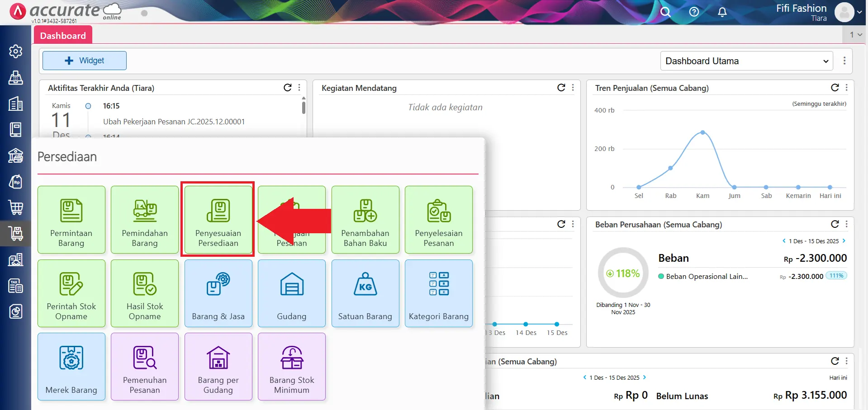The height and width of the screenshot is (410, 868).
Task: Go to next period in Beban Perusahaan
Action: (x=844, y=241)
